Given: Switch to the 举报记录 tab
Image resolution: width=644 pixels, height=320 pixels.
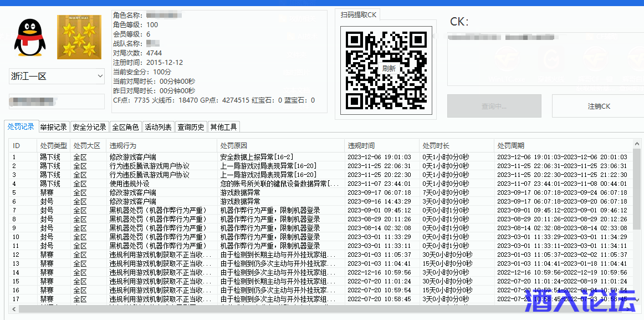Looking at the screenshot, I should (53, 126).
